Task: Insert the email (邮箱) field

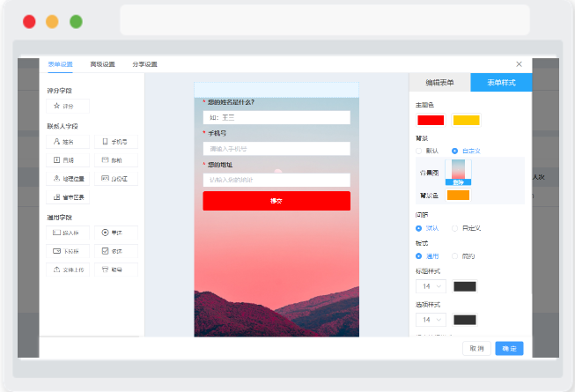Action: [x=116, y=160]
